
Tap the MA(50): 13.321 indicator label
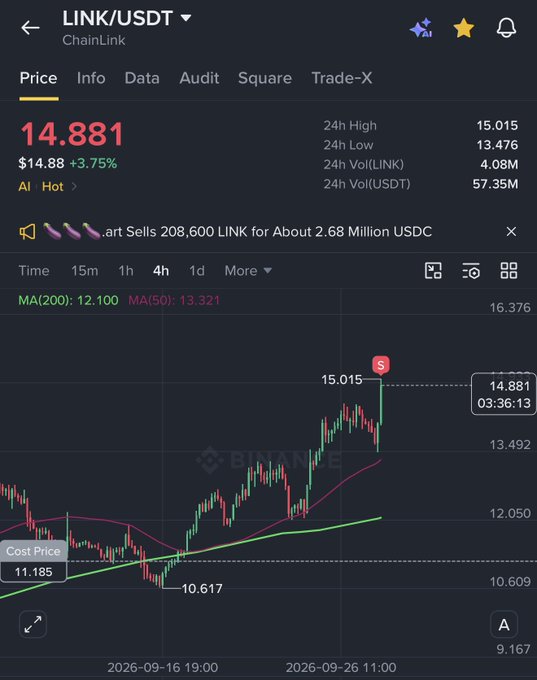coord(174,300)
